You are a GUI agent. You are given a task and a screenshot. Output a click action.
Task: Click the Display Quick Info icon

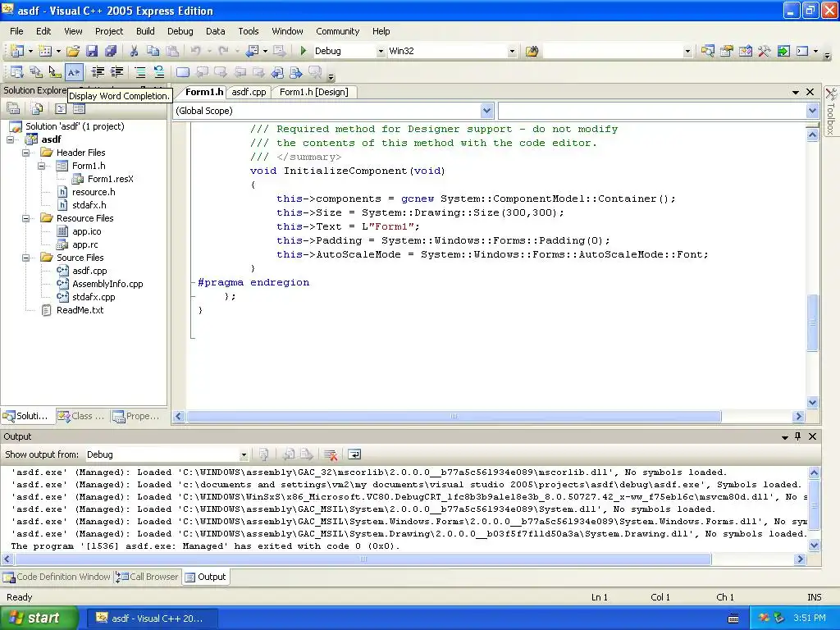(55, 72)
